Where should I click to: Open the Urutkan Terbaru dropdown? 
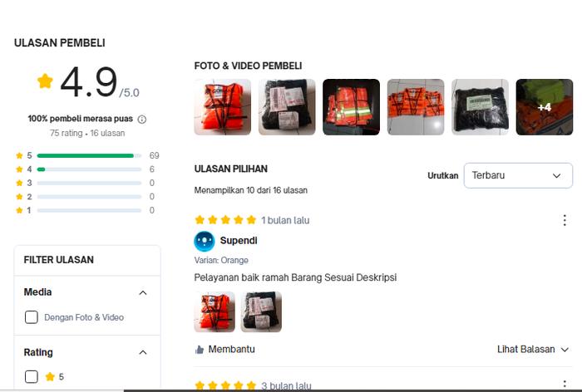[518, 175]
